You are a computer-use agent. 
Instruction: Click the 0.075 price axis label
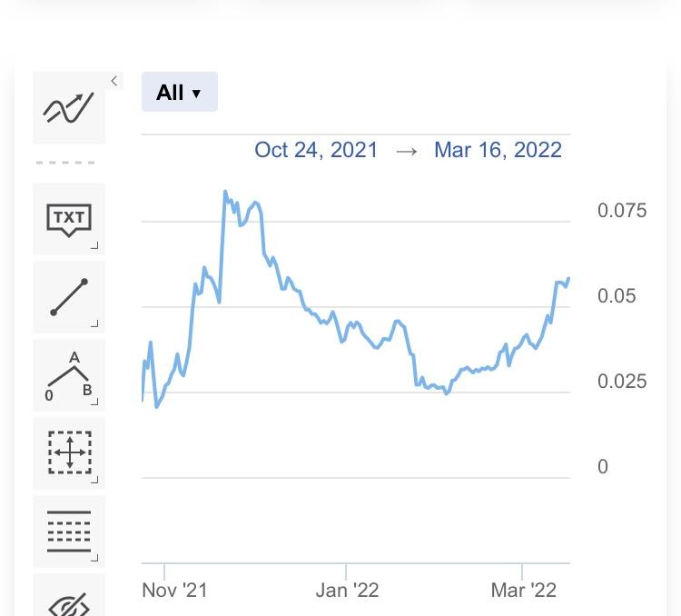622,211
